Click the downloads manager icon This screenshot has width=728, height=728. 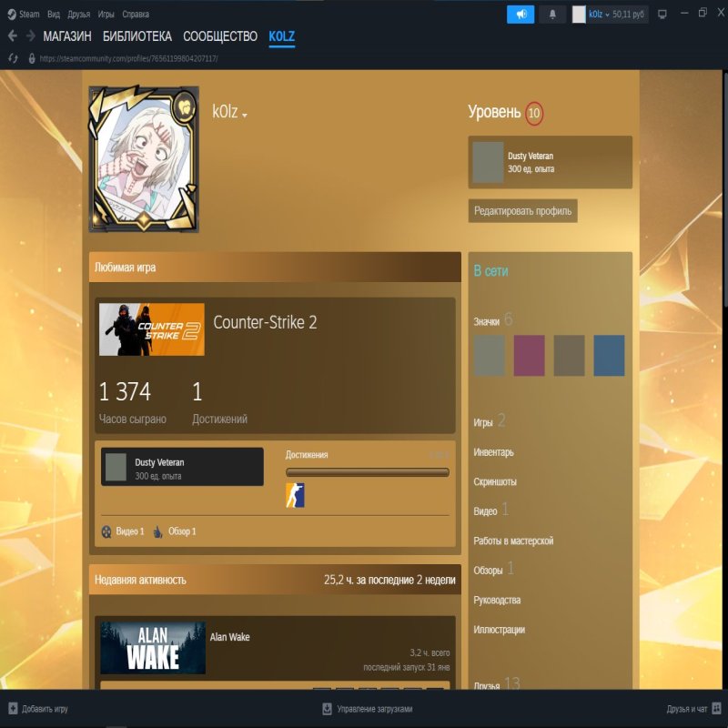pyautogui.click(x=328, y=709)
